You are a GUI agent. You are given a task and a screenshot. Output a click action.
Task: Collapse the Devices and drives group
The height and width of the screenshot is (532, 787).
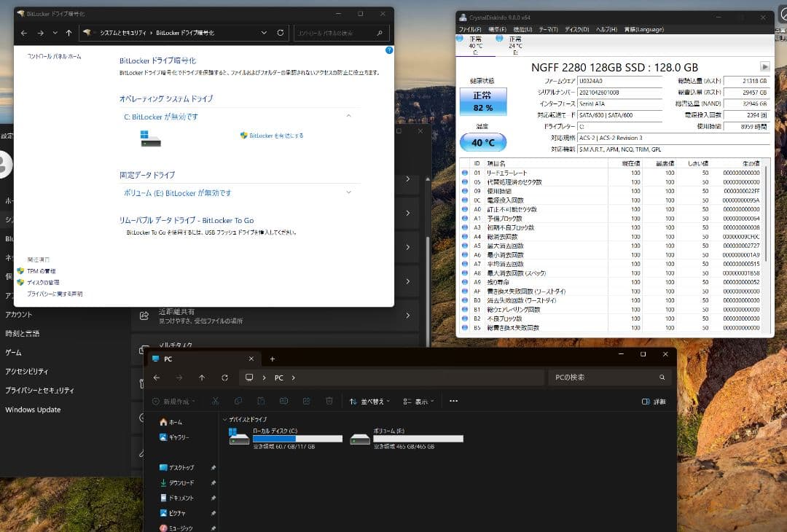(x=224, y=419)
